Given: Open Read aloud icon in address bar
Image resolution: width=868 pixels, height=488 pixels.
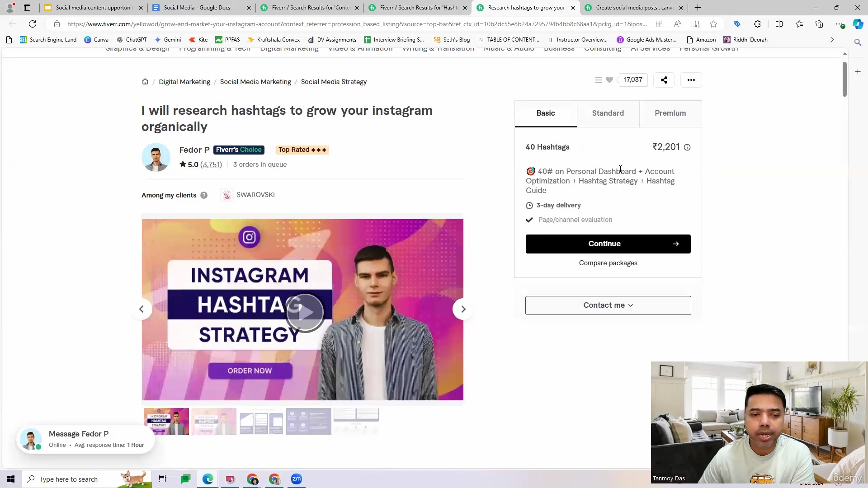Looking at the screenshot, I should [677, 24].
